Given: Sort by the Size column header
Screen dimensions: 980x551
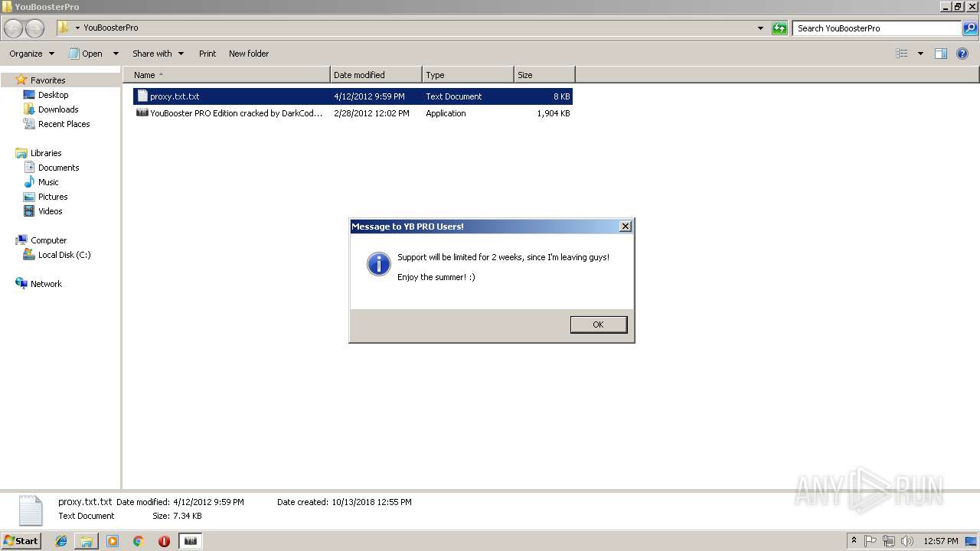Looking at the screenshot, I should [544, 75].
